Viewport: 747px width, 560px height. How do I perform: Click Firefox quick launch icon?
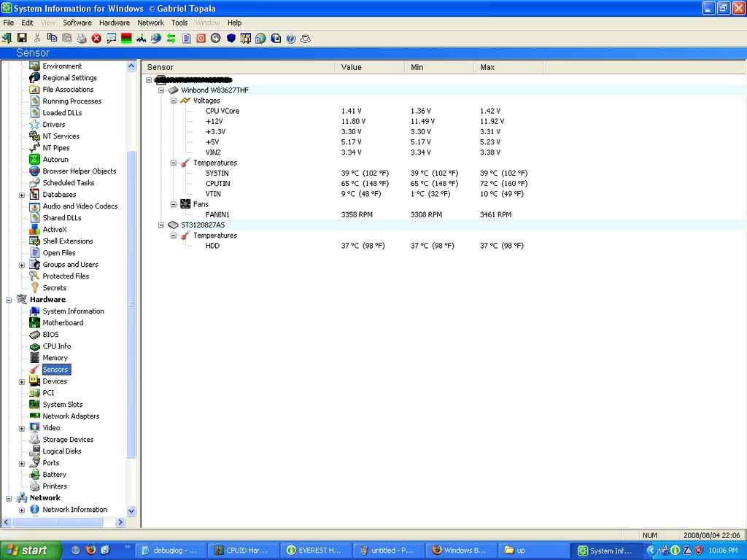point(90,550)
